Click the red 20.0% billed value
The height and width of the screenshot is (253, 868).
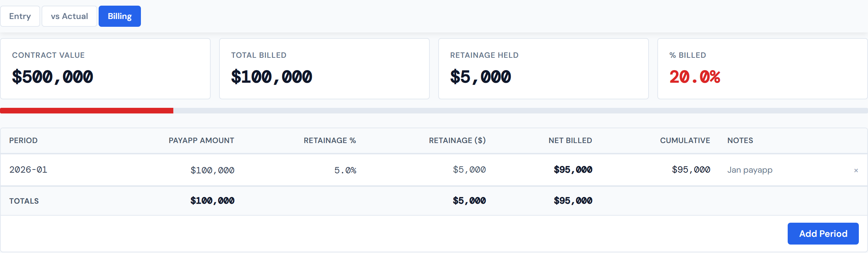(x=695, y=77)
